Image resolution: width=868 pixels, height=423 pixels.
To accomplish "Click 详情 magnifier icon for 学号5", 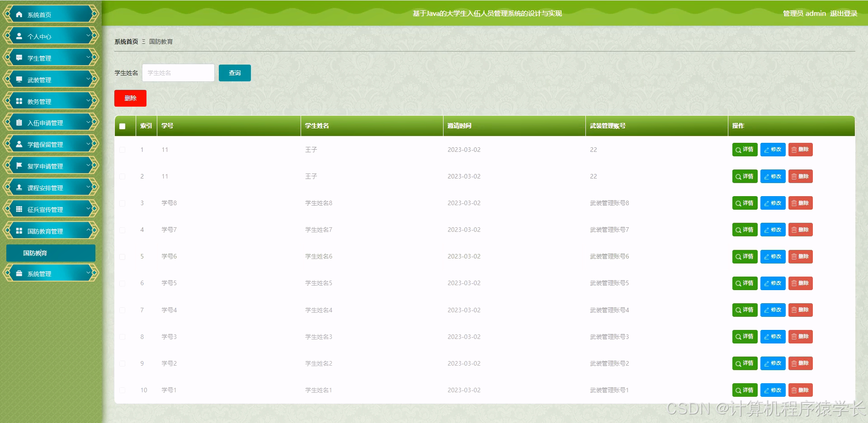I will pyautogui.click(x=738, y=283).
